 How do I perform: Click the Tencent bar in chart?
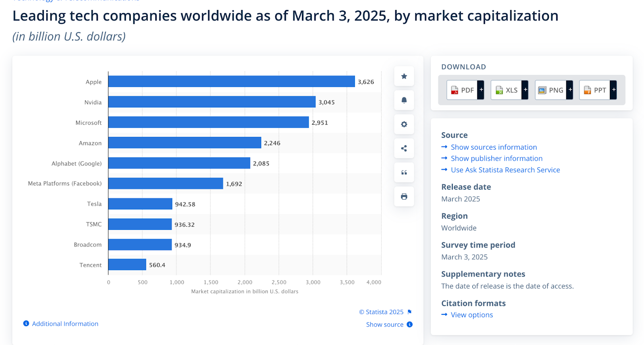(x=127, y=264)
